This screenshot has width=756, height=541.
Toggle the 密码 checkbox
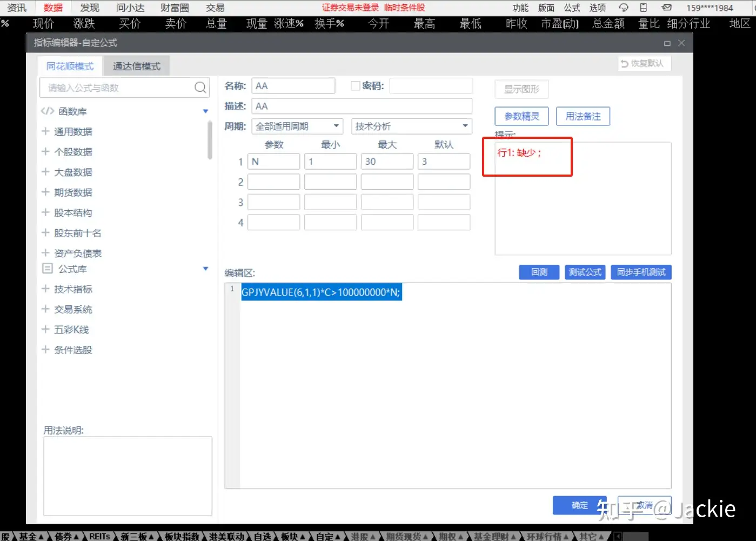(355, 85)
